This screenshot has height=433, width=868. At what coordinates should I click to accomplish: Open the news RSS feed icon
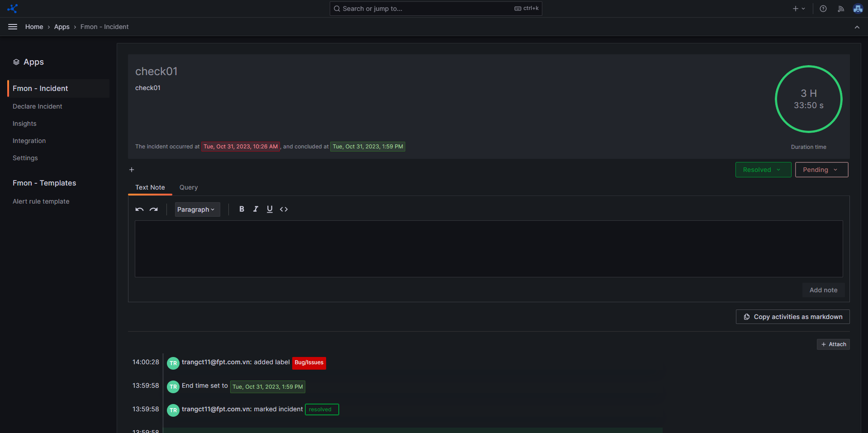point(840,9)
